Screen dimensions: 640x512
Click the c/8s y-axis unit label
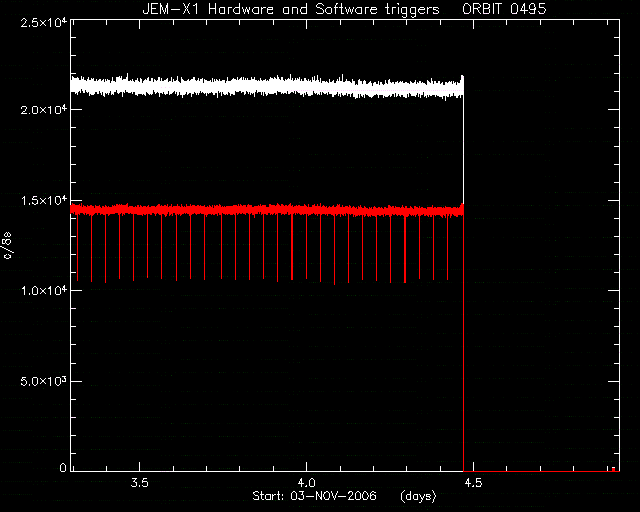[8, 245]
